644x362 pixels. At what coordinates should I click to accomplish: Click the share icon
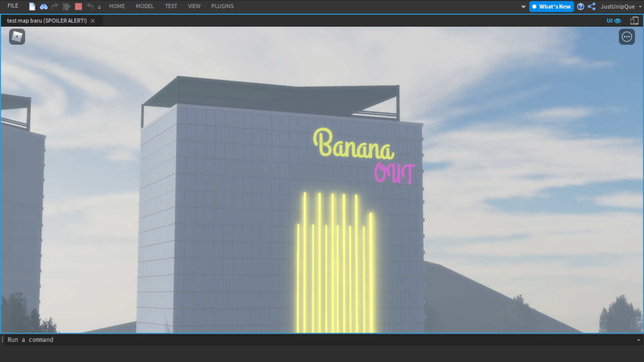(592, 6)
